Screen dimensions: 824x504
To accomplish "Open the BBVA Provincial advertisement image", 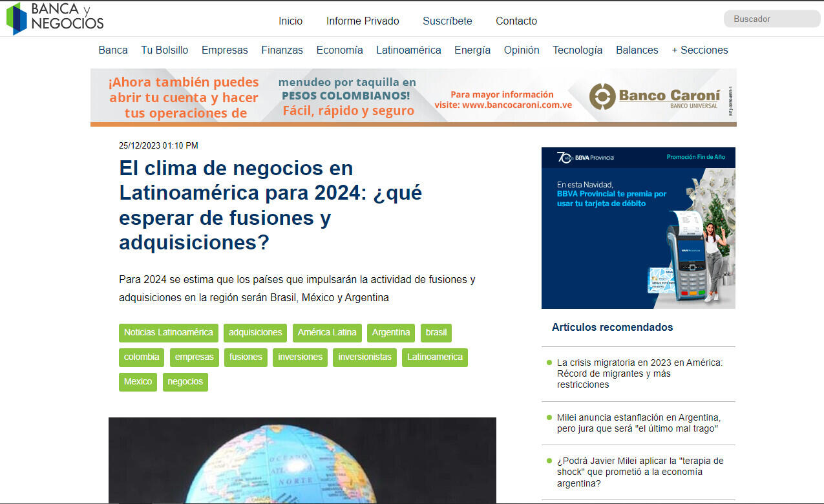I will (638, 228).
